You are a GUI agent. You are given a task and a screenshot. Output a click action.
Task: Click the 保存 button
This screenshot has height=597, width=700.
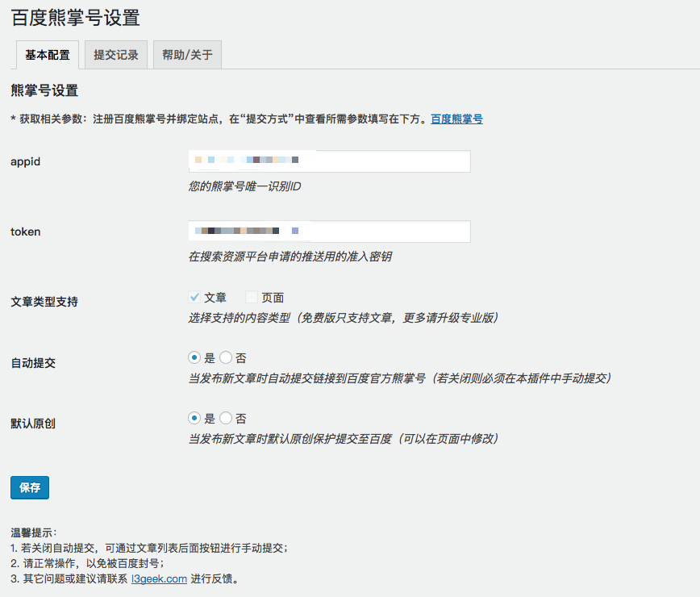pos(30,487)
